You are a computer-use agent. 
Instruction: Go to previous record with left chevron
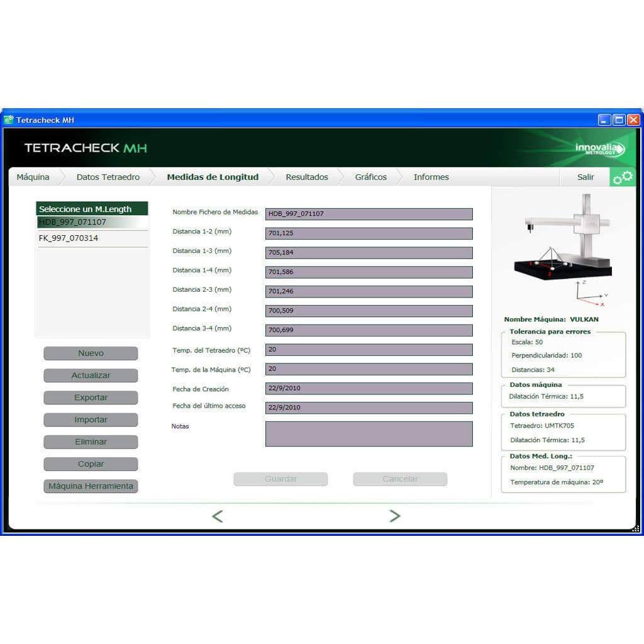[218, 515]
